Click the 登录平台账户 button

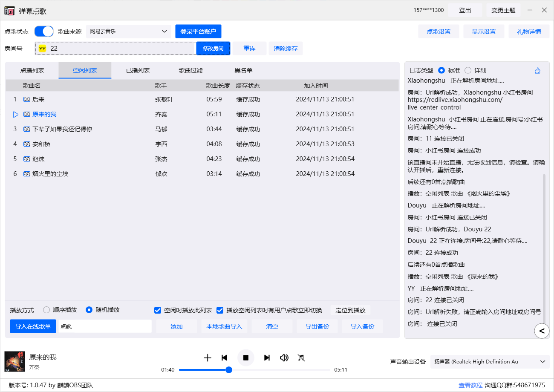coord(198,31)
